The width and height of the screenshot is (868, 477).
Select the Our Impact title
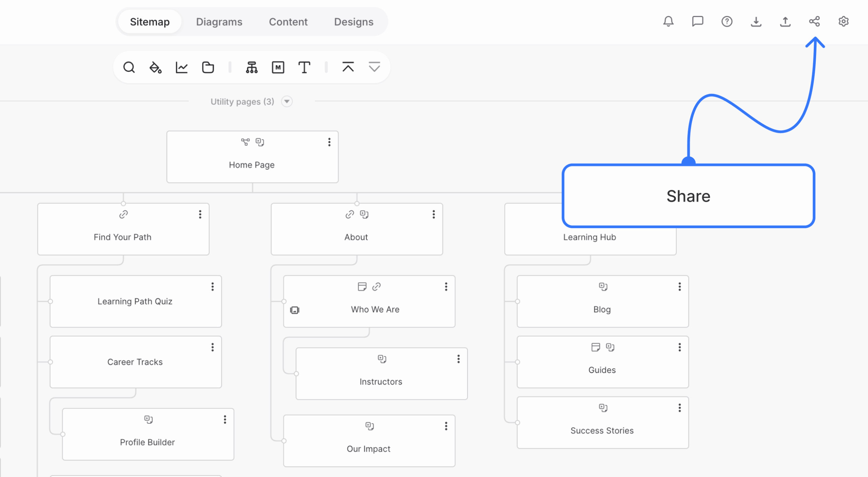(369, 449)
